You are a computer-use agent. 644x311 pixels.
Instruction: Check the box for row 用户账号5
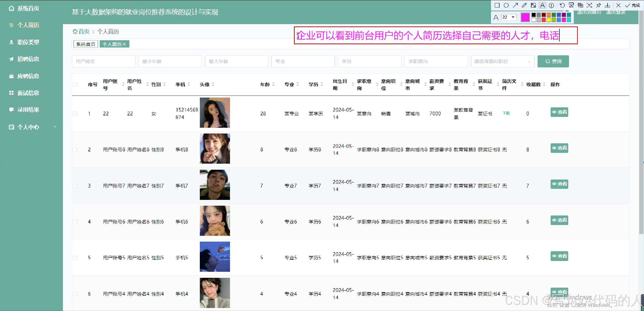click(75, 258)
